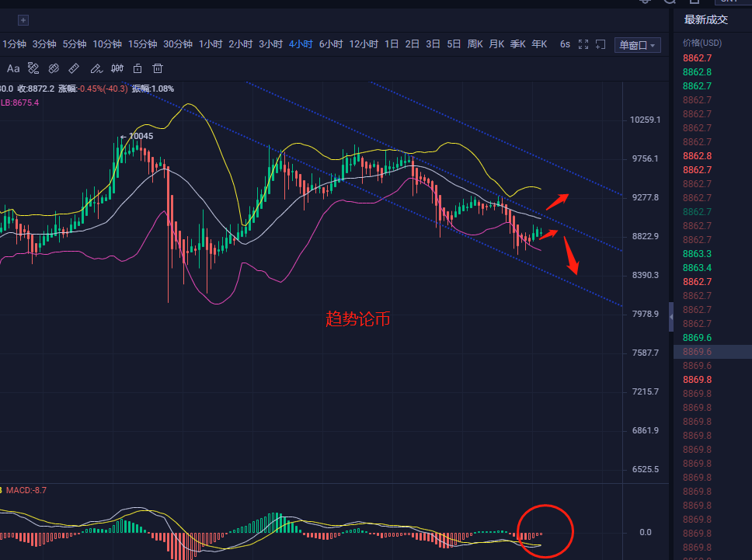The width and height of the screenshot is (752, 560).
Task: Collapse the 最新成交 side panel handle
Action: click(x=671, y=318)
